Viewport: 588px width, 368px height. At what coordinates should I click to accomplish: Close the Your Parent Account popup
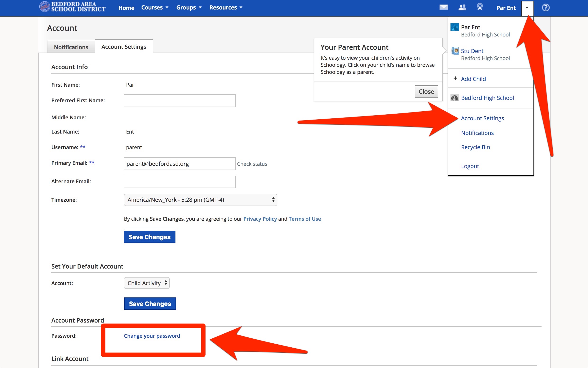coord(426,91)
